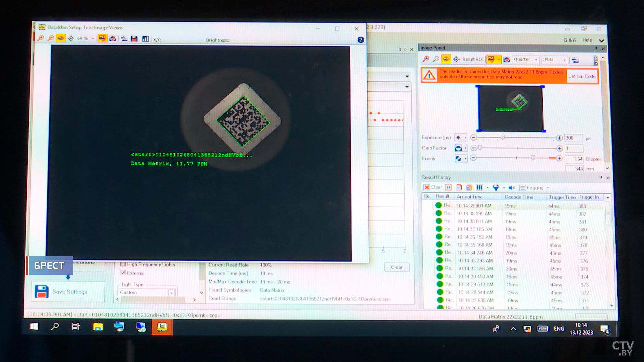The image size is (644, 362).
Task: Open 69 % zoom level dropdown
Action: point(93,39)
